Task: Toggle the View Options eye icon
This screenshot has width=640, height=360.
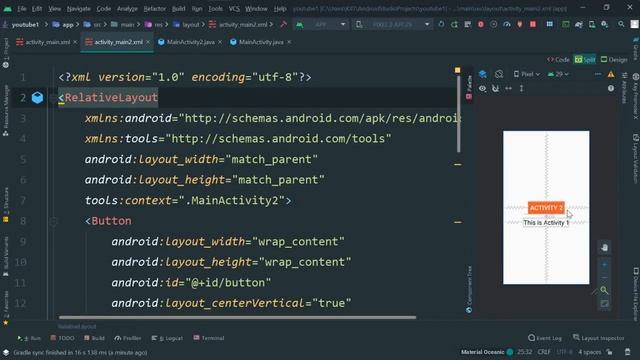Action: pos(482,89)
